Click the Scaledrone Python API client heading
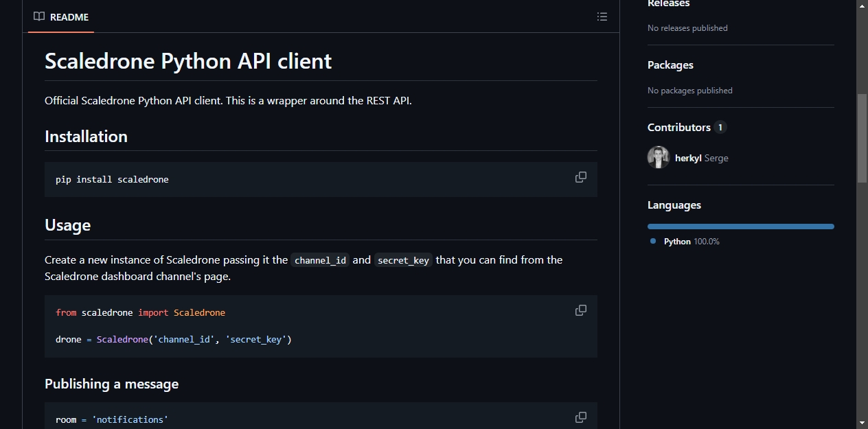This screenshot has height=429, width=868. [x=188, y=61]
